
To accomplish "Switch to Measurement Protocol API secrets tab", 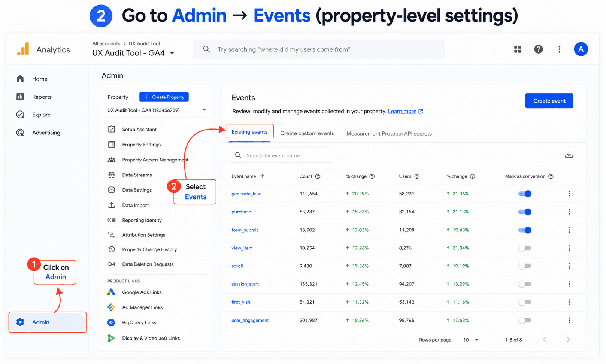I will (x=389, y=134).
